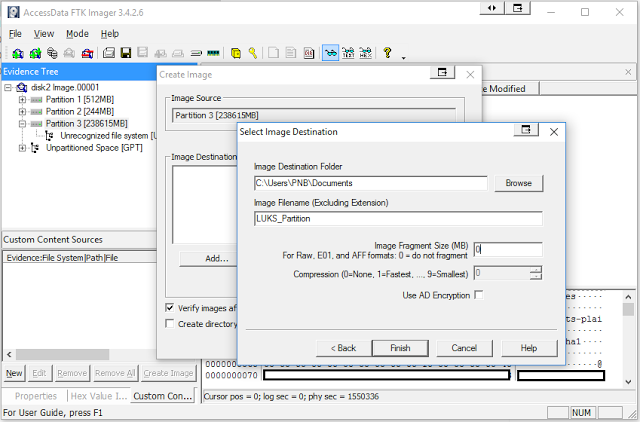Click the Remove All button in Custom Content panel
This screenshot has width=640, height=422.
click(115, 373)
